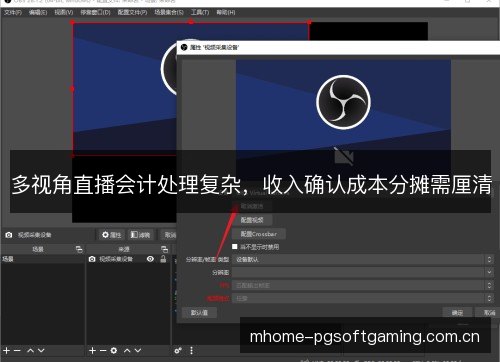Viewport: 500px width, 362px height.
Task: Open the 停靠窗口(D) menu
Action: (95, 13)
